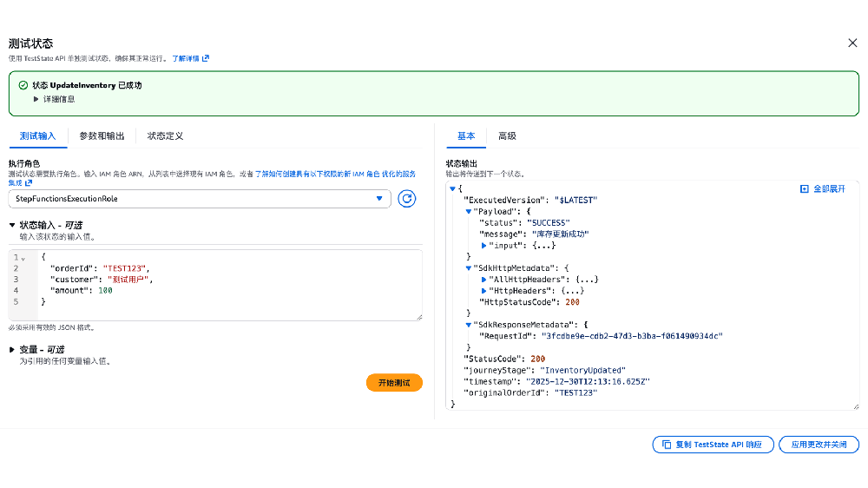Click the code fold arrow on line 1
The width and height of the screenshot is (868, 488).
tap(23, 258)
